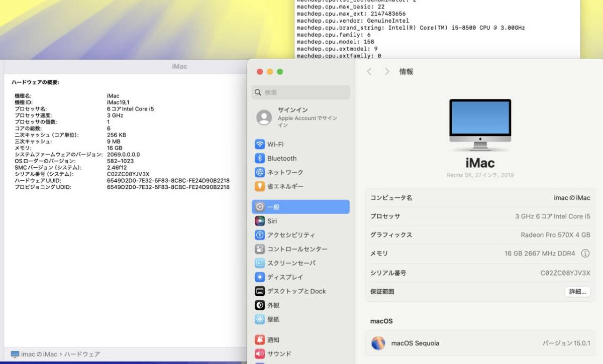Click the Appearance icon in sidebar
603x364 pixels.
(260, 305)
